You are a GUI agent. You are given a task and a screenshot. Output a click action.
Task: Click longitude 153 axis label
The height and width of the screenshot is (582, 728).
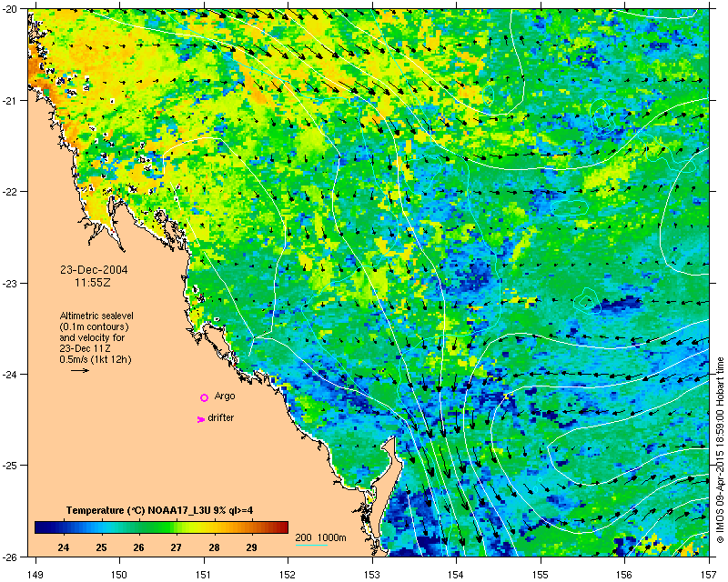pos(372,575)
